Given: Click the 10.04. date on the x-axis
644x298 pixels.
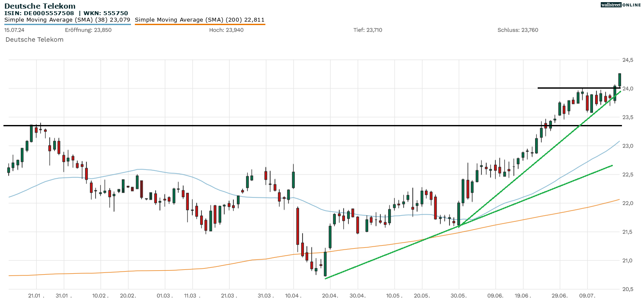Looking at the screenshot, I should coord(293,295).
